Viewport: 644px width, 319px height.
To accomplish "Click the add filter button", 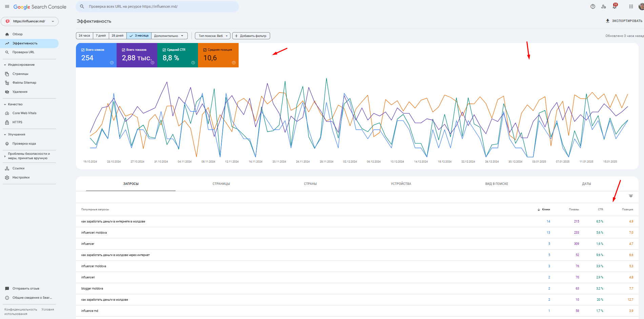I will (251, 36).
